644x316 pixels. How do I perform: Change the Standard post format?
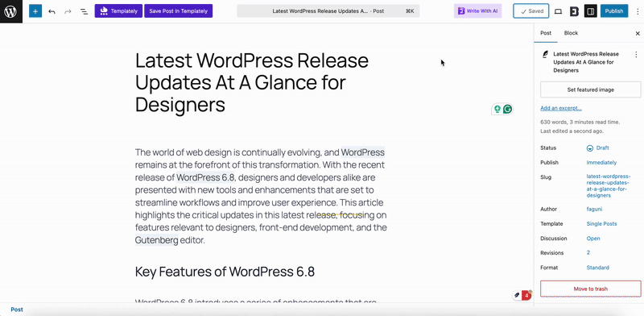[x=597, y=268]
